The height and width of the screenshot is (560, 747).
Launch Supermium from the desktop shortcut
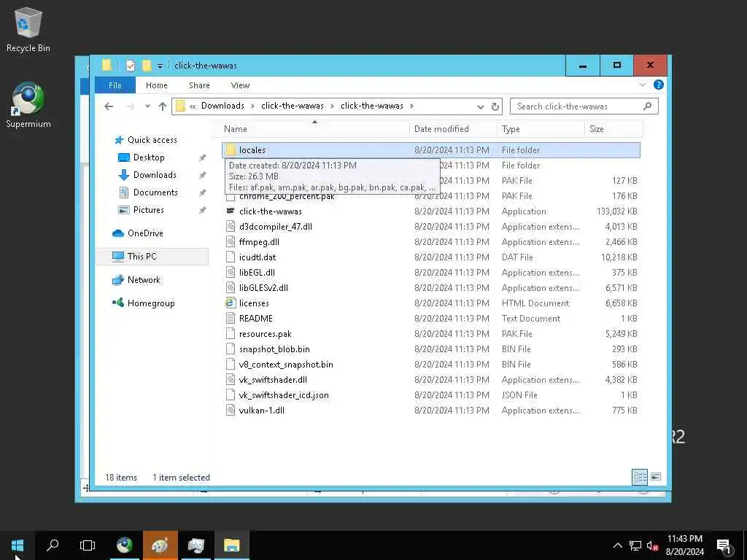[x=28, y=105]
